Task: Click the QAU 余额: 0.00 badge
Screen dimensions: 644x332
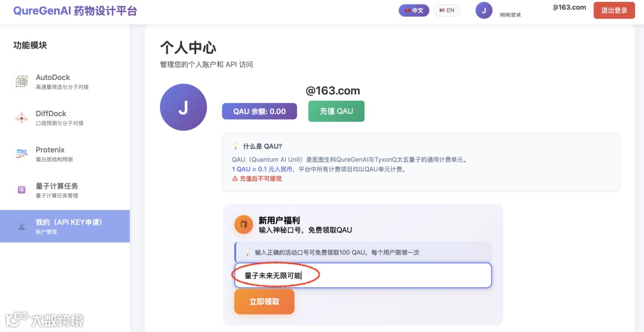Action: click(259, 111)
